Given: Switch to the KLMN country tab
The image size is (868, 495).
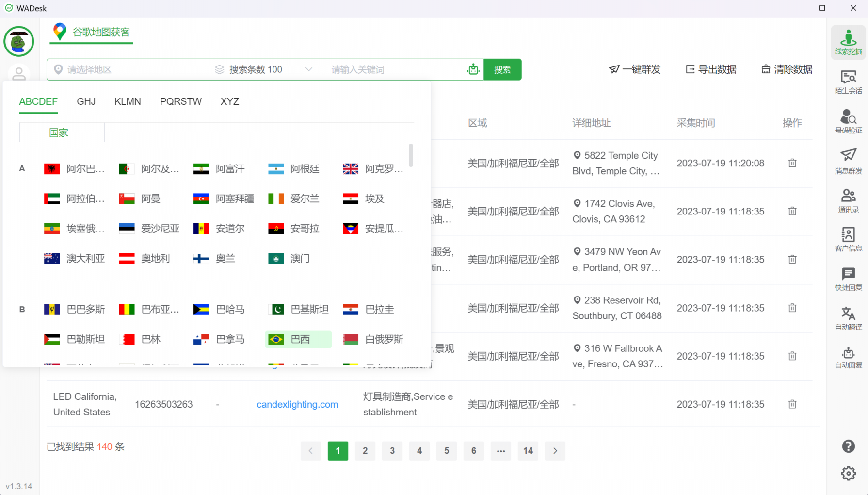Looking at the screenshot, I should coord(128,101).
